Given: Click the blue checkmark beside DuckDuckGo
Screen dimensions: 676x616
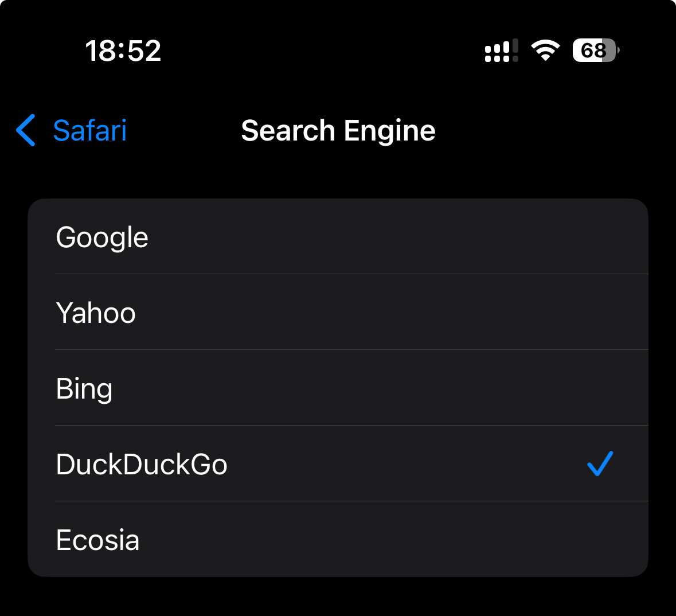Looking at the screenshot, I should 600,463.
